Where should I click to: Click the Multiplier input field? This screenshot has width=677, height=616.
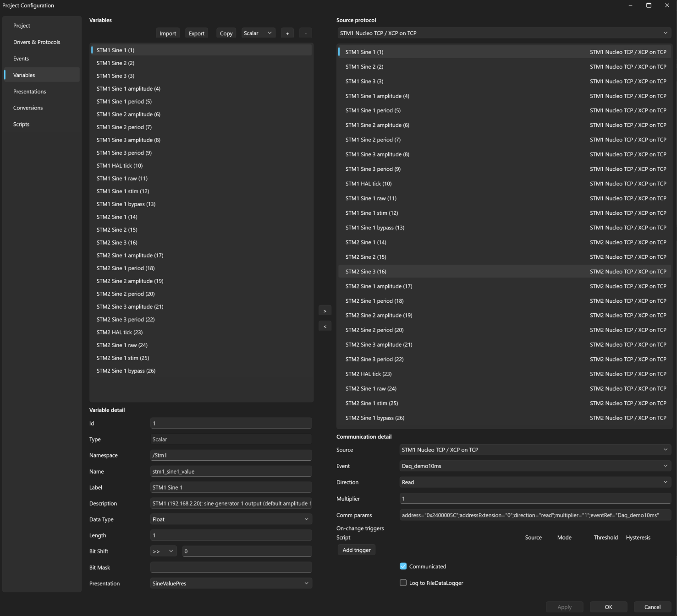click(535, 499)
